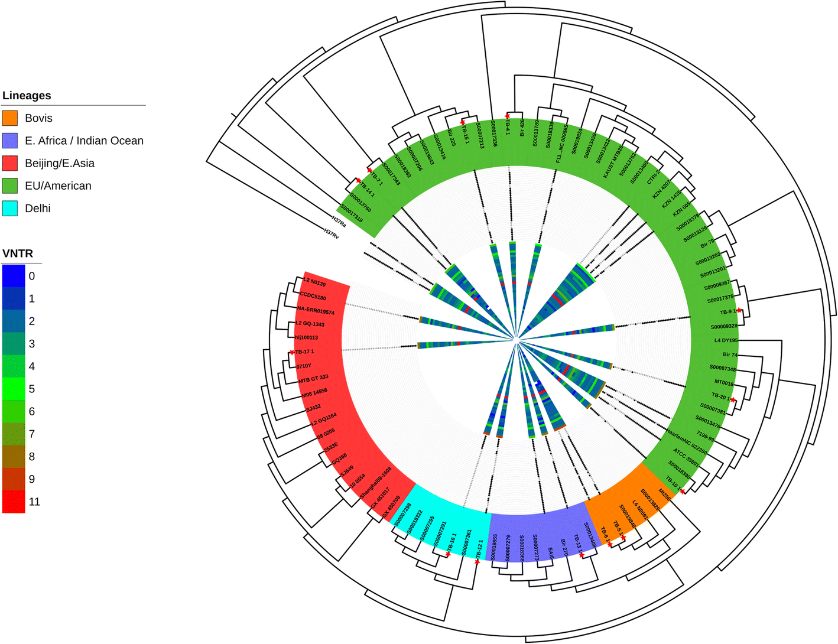Viewport: 838px width, 644px height.
Task: Click the VNTR color block labeled 5
Action: pyautogui.click(x=14, y=389)
